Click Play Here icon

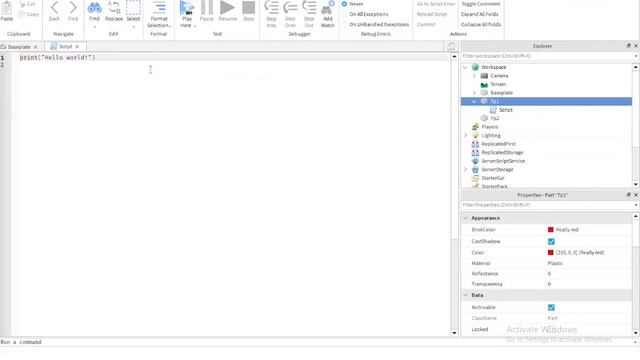(187, 7)
